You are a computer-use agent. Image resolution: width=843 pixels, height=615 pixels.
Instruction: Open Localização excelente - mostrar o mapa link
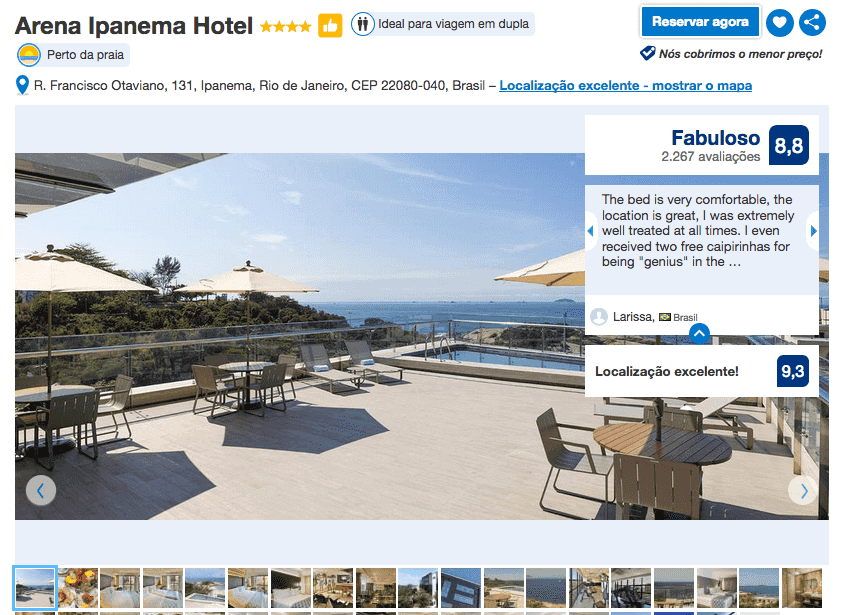625,85
